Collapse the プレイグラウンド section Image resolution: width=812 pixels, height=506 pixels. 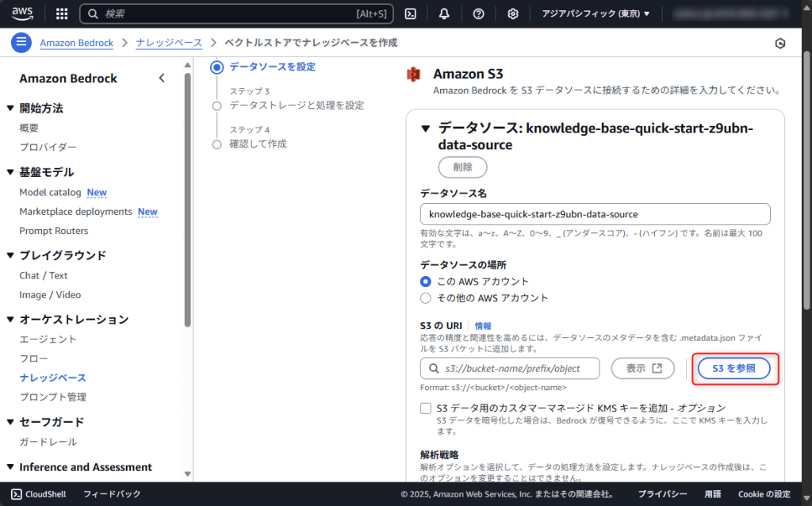[x=10, y=255]
